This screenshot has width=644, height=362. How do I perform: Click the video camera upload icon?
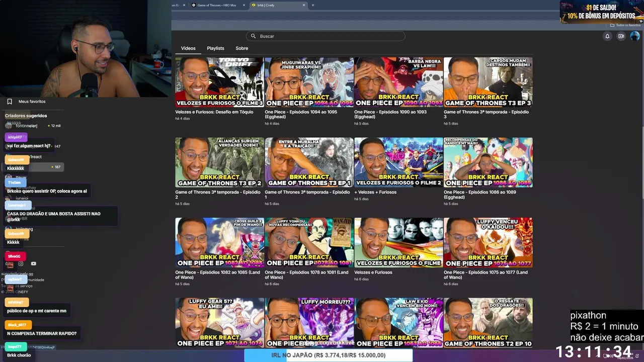point(621,36)
